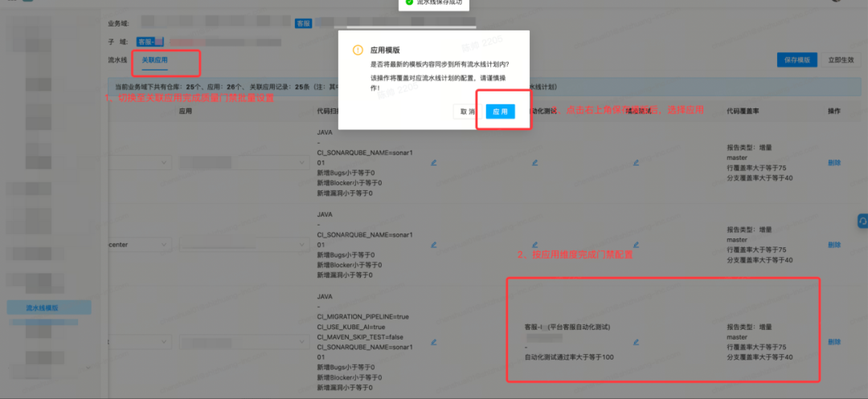Delete the top table row via 删除
Image resolution: width=868 pixels, height=399 pixels.
(834, 162)
